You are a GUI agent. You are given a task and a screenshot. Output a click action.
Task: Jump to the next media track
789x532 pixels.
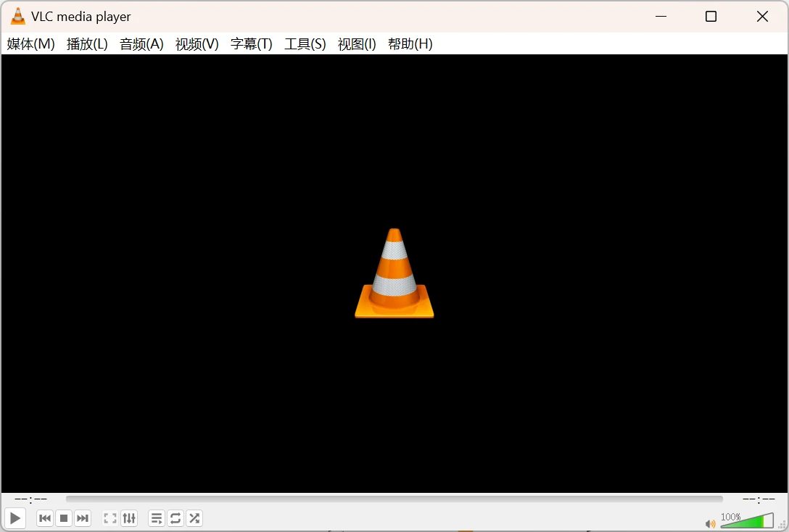83,518
